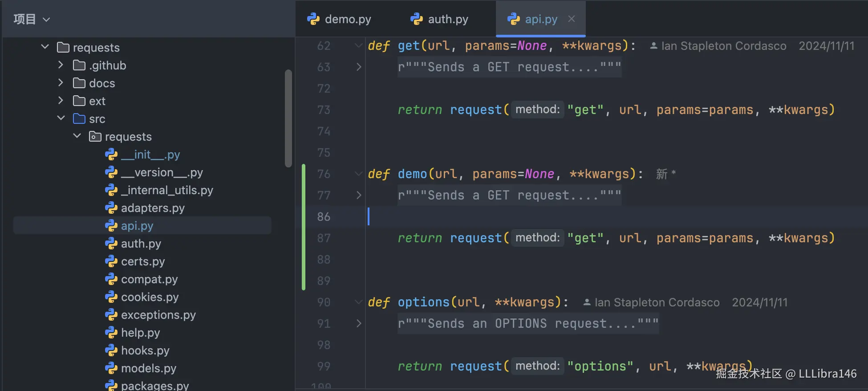The image size is (868, 391).
Task: Click the author icon beside options definition
Action: pyautogui.click(x=587, y=302)
